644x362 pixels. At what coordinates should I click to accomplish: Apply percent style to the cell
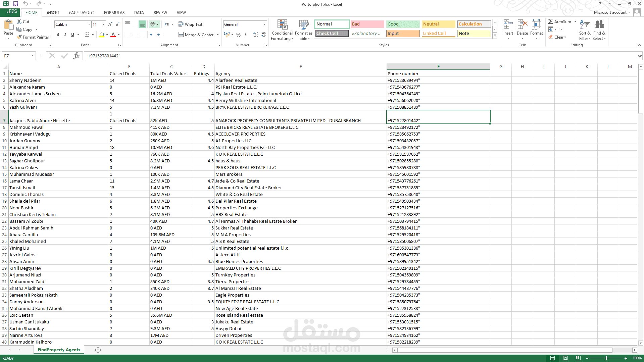[238, 35]
